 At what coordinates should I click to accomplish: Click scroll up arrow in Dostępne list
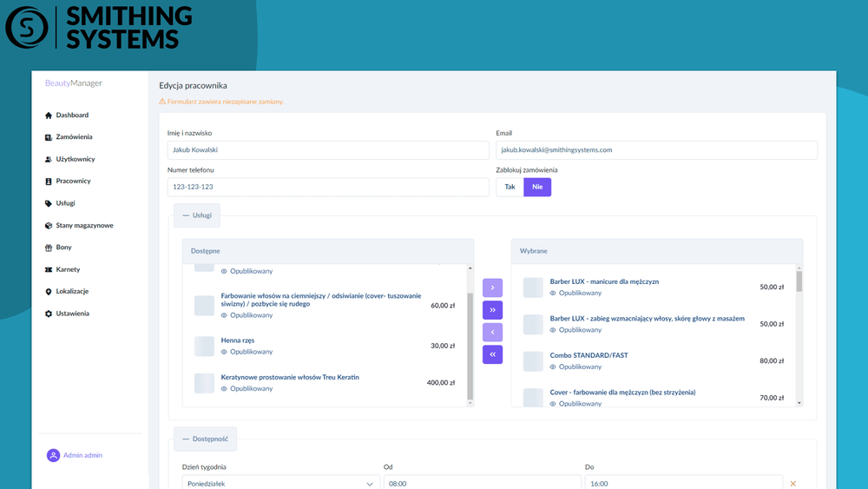click(470, 268)
